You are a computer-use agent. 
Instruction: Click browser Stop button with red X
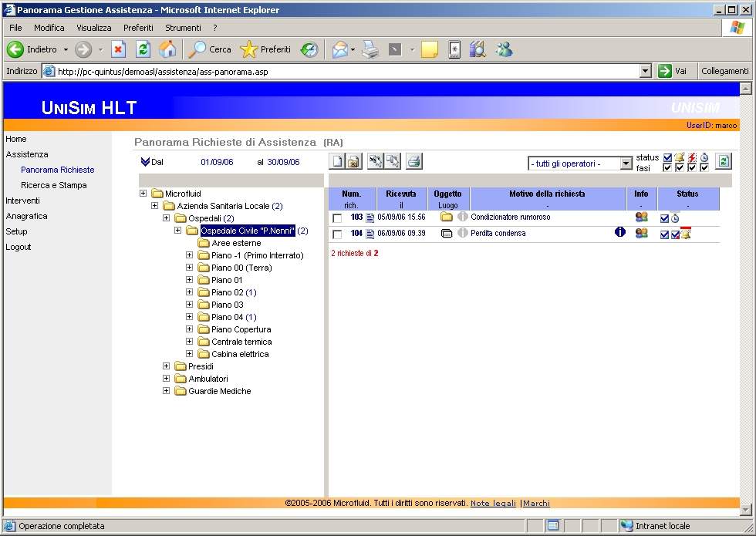(119, 49)
